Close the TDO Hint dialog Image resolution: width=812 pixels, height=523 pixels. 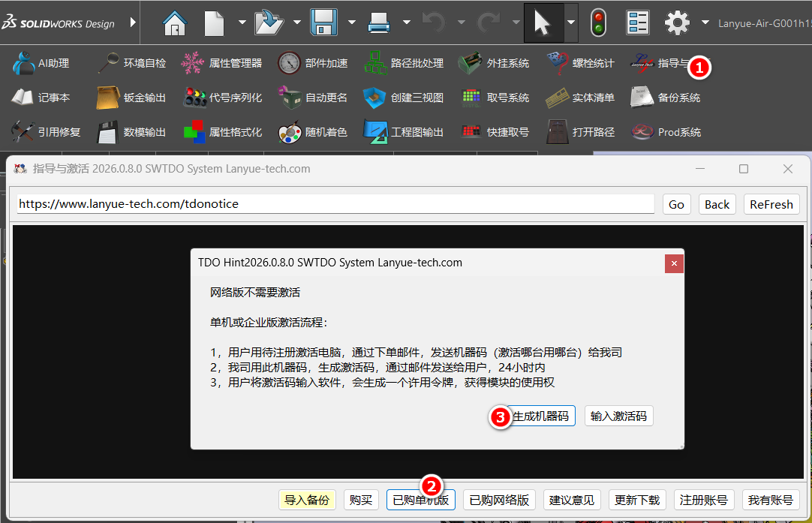[674, 263]
